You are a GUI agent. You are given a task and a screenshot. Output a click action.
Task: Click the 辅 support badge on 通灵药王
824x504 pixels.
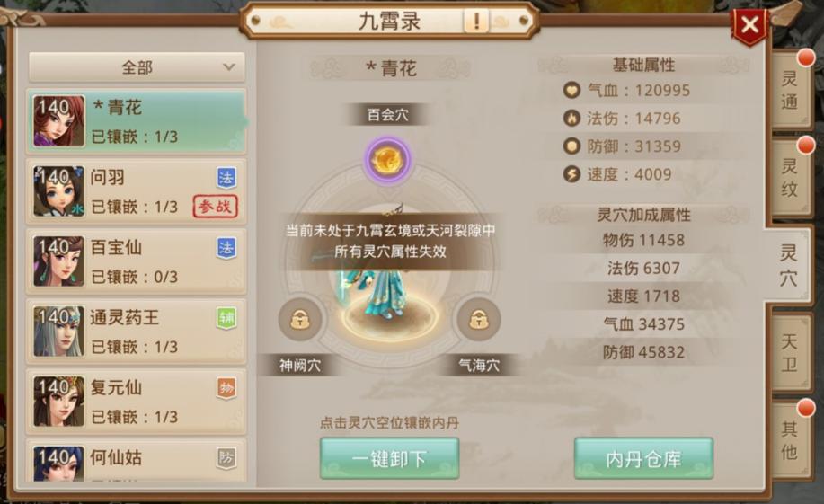[226, 318]
